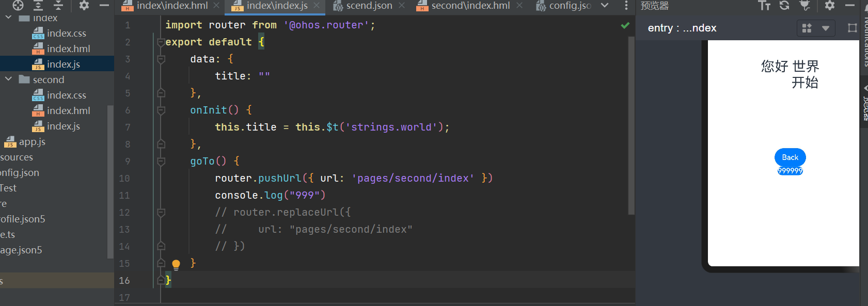Collapse the index folder in project tree
This screenshot has width=868, height=306.
click(8, 18)
